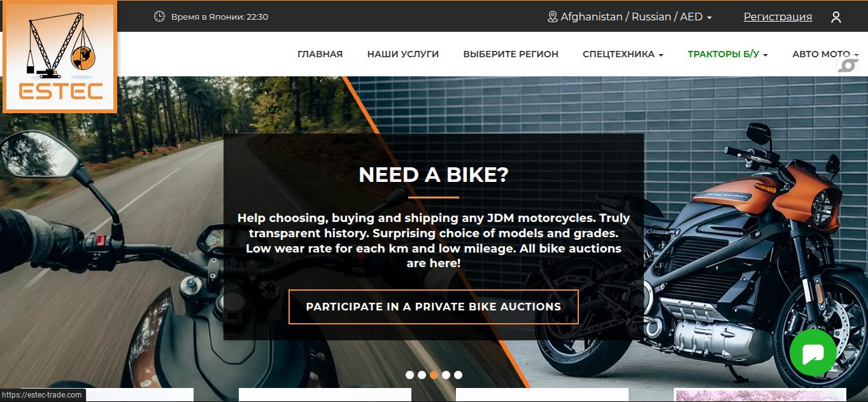Click Participate in a Private Bike Auctions
The width and height of the screenshot is (868, 402).
point(434,307)
